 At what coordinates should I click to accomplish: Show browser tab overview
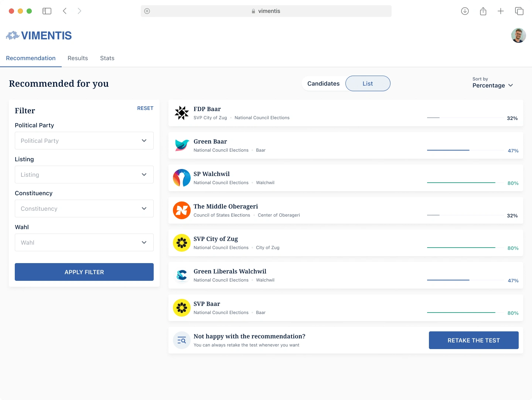click(x=519, y=11)
